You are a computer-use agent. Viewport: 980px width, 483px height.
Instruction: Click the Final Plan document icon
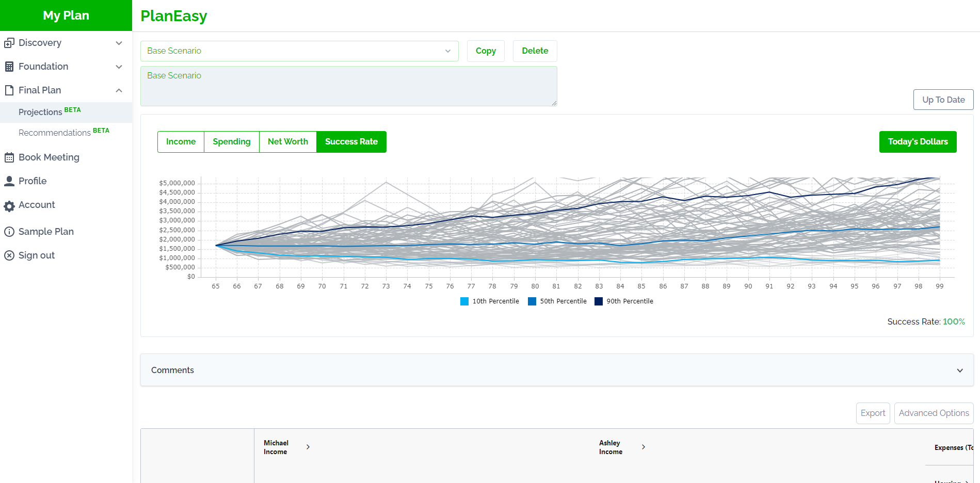click(9, 90)
